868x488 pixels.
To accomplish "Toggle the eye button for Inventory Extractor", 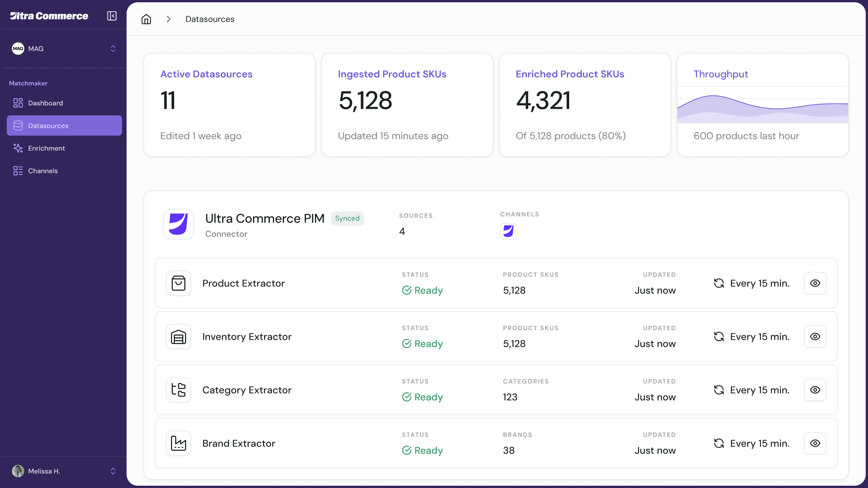I will [x=815, y=336].
